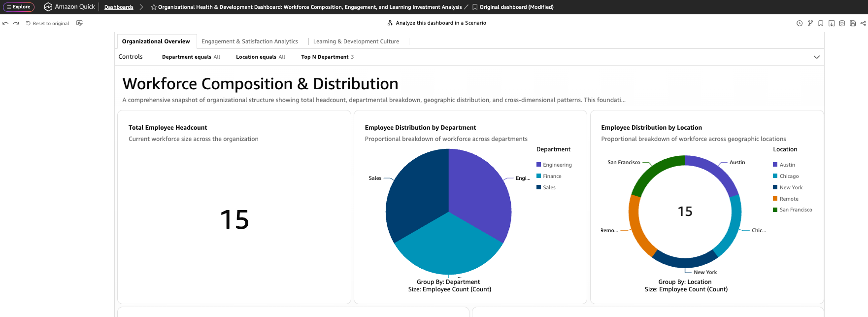Click Reset to original
Viewport: 868px width, 317px height.
pyautogui.click(x=47, y=23)
